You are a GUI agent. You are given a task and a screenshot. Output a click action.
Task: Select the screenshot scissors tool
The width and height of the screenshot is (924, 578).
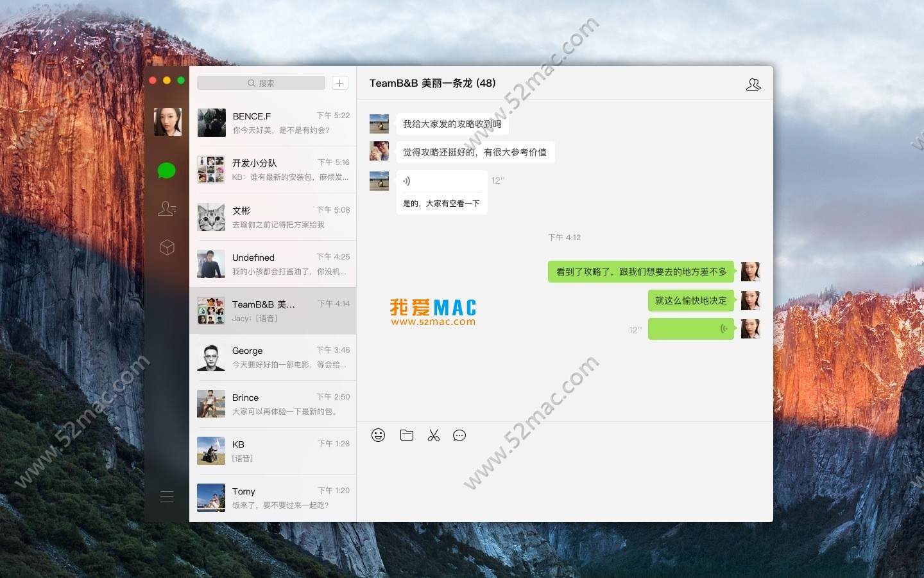[434, 435]
